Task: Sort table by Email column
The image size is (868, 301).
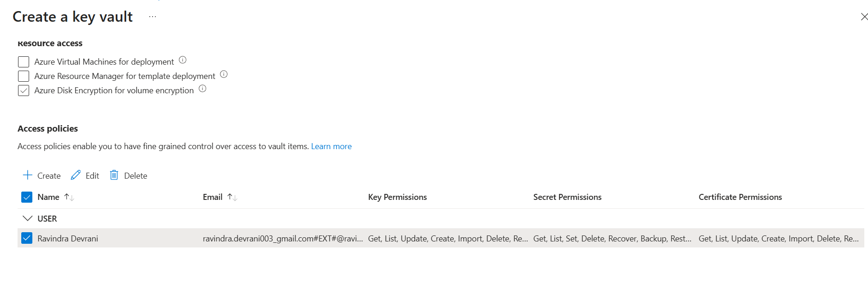Action: pyautogui.click(x=232, y=197)
